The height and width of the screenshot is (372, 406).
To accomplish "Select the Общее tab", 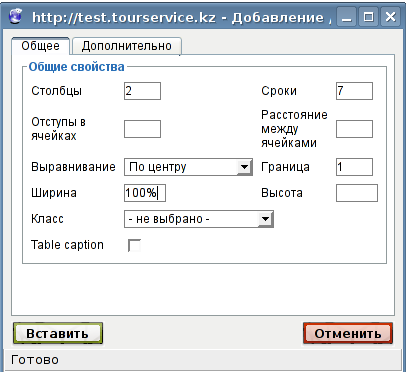I will click(x=40, y=46).
